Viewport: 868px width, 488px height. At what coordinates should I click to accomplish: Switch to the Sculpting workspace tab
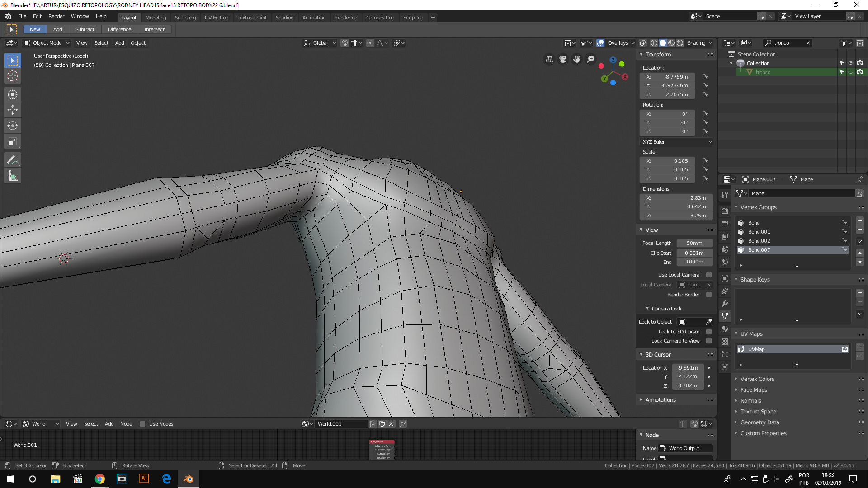tap(185, 18)
